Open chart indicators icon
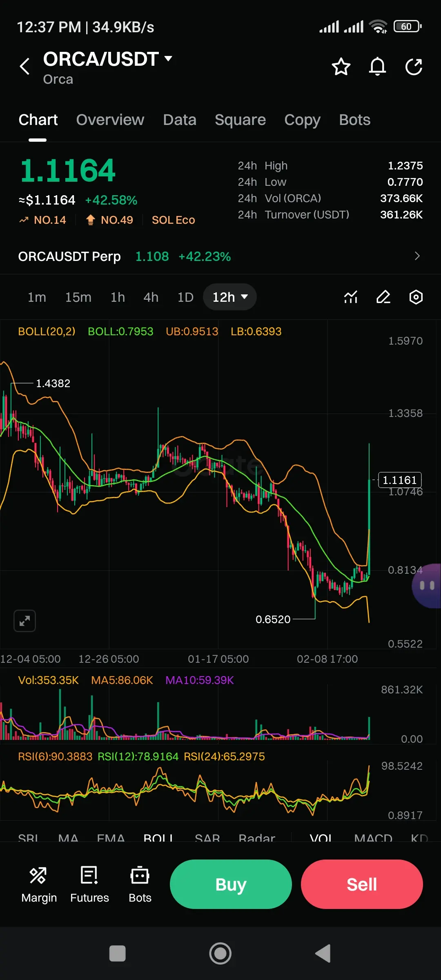441x980 pixels. [351, 297]
